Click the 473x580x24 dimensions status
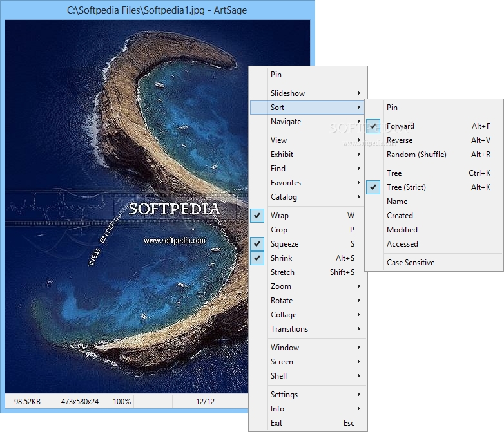Viewport: 504px width, 432px height. coord(79,402)
